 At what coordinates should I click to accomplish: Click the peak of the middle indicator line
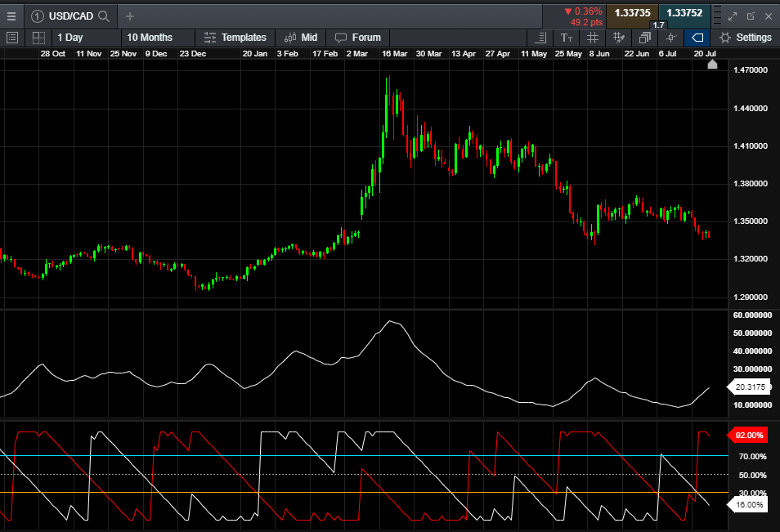(391, 321)
